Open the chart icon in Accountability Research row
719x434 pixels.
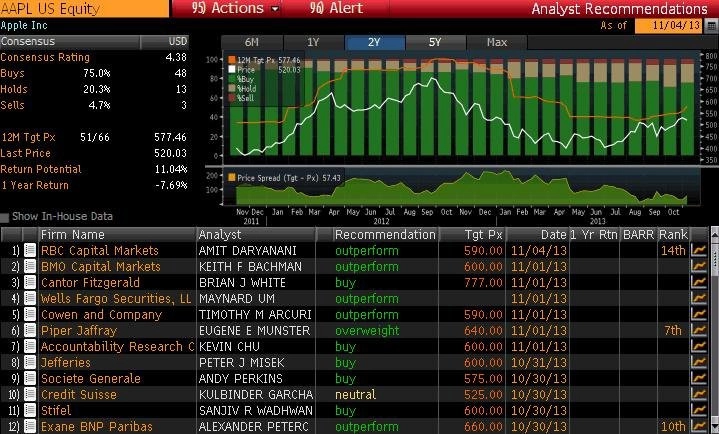[699, 347]
